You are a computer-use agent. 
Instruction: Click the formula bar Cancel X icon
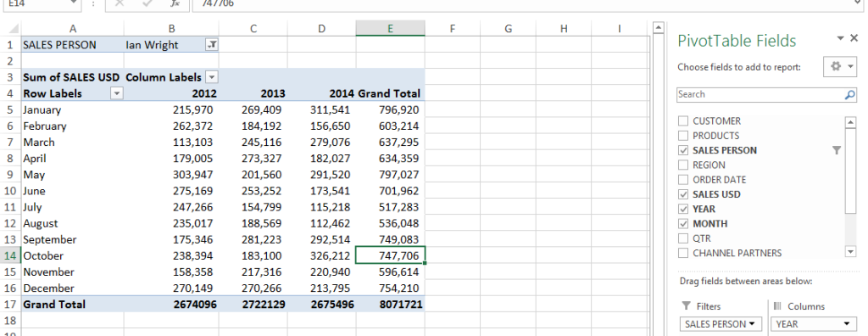(119, 3)
